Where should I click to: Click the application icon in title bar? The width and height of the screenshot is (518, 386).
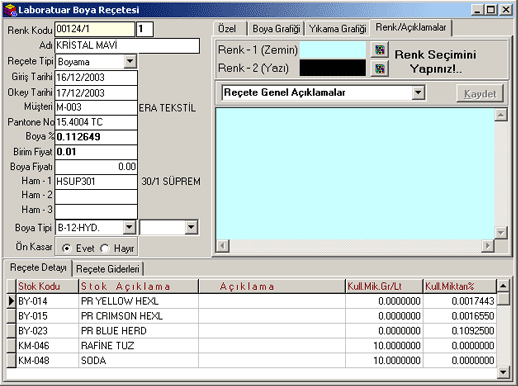10,10
